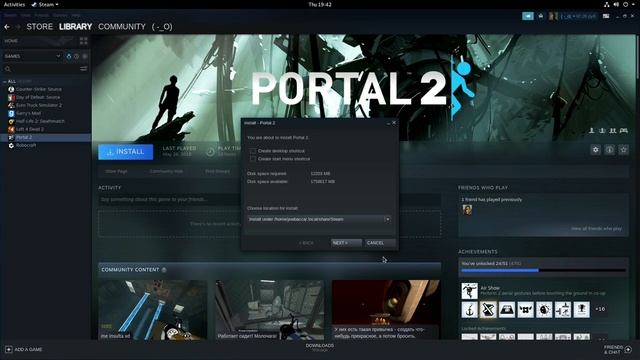The width and height of the screenshot is (640, 360).
Task: Click the library page vertical scrollbar
Action: [638, 57]
